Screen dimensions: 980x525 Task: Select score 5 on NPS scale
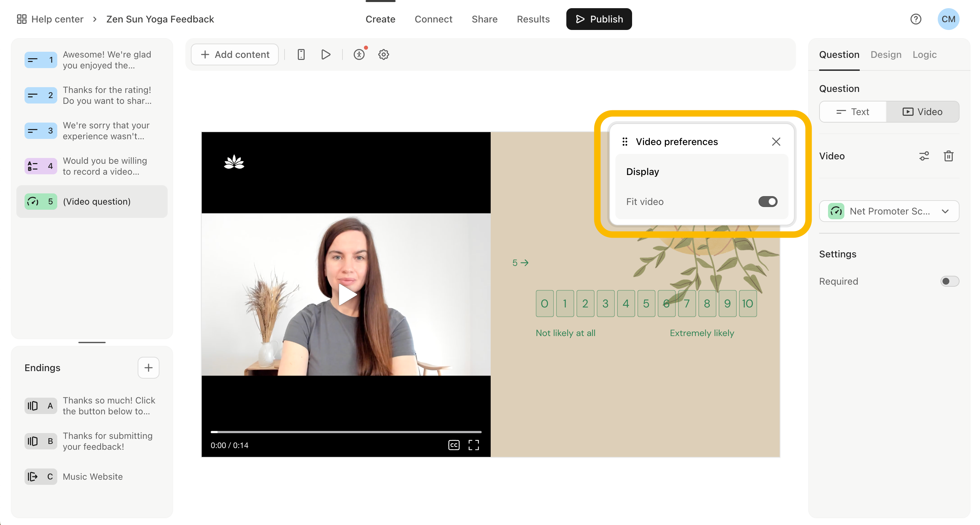coord(646,303)
